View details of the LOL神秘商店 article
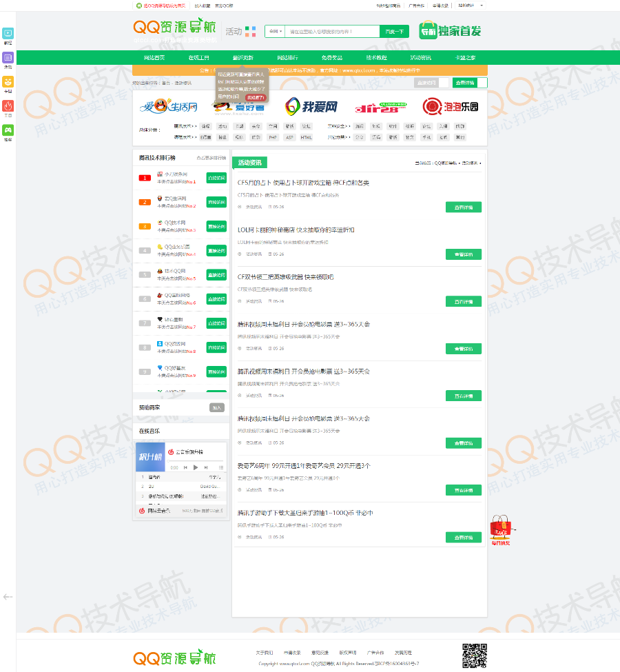The image size is (620, 672). pos(464,254)
